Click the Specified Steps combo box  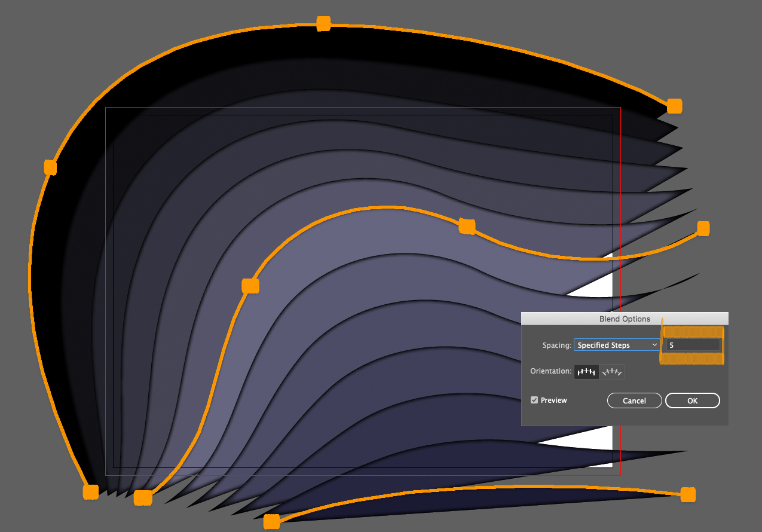pos(617,345)
